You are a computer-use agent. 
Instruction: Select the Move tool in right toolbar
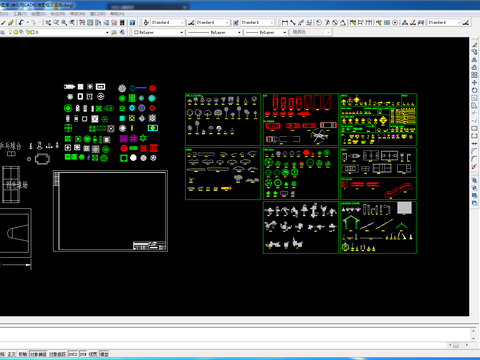[x=474, y=82]
